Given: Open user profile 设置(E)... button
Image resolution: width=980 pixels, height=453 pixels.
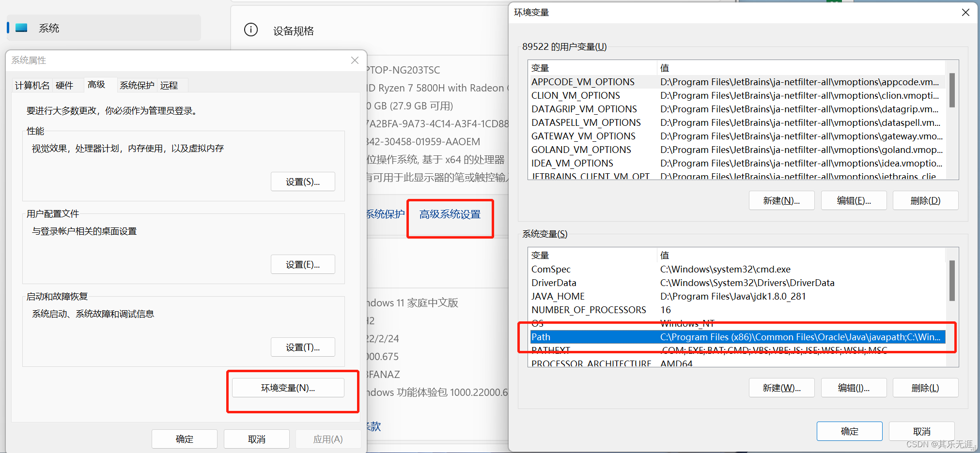Looking at the screenshot, I should point(303,264).
